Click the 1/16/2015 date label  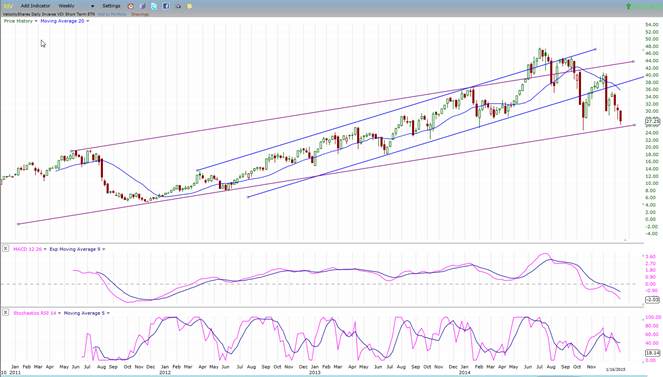pos(615,369)
